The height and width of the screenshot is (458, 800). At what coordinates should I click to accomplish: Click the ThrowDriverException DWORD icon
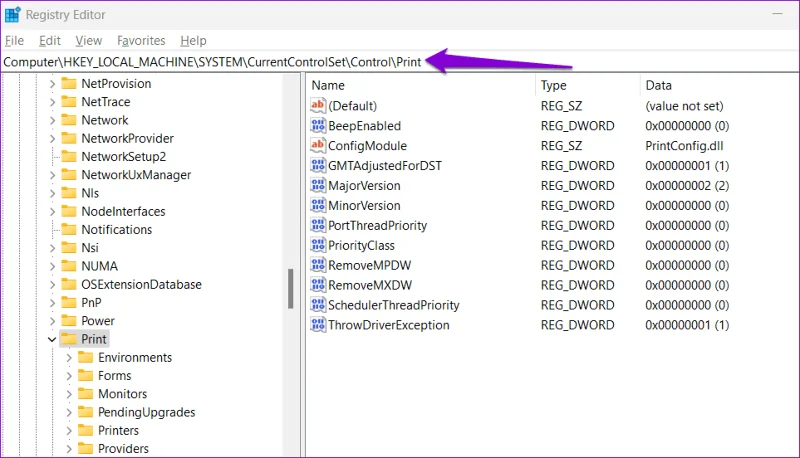click(x=317, y=324)
